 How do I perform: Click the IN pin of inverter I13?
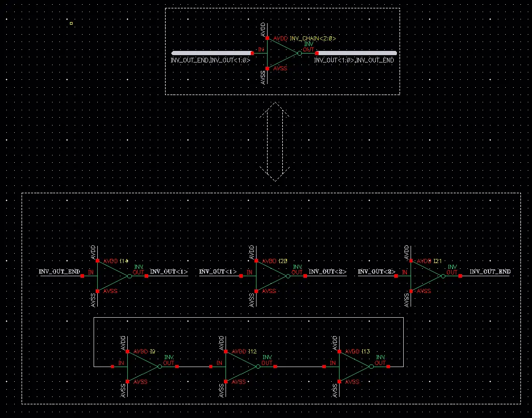pos(324,367)
